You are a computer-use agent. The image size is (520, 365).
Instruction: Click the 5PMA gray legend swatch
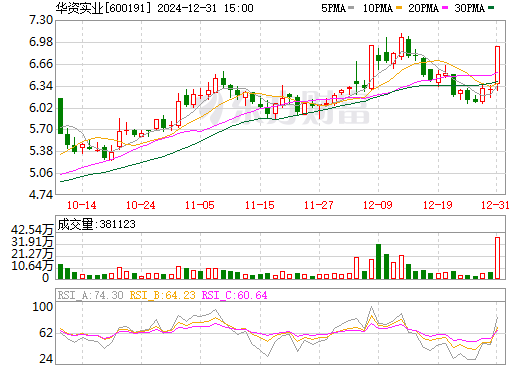(351, 8)
